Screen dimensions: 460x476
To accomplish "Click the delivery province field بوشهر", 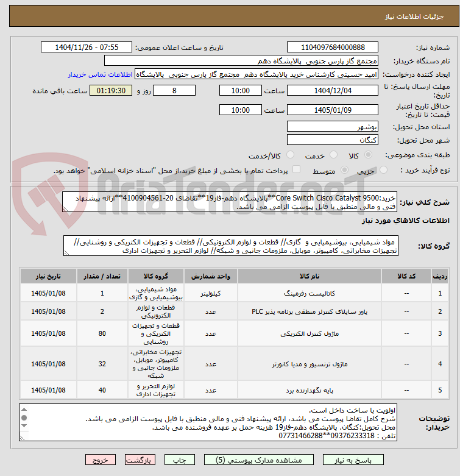I will point(333,126).
